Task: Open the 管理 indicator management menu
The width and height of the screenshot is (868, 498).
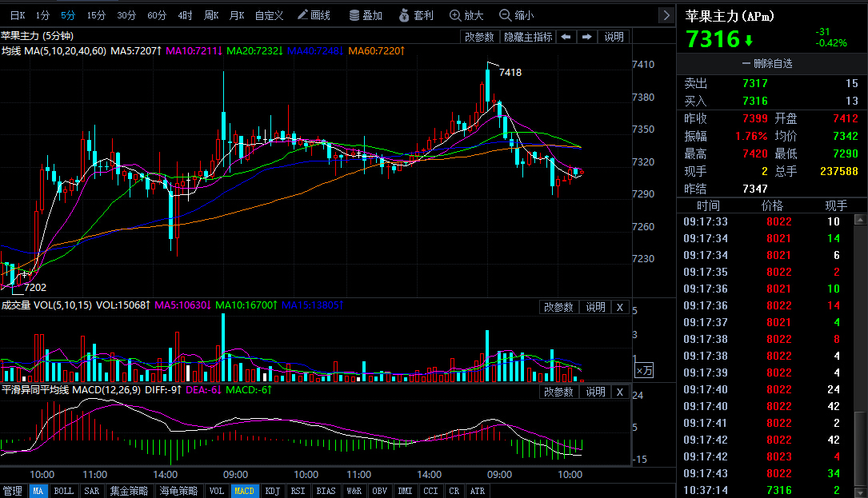Action: [x=13, y=491]
